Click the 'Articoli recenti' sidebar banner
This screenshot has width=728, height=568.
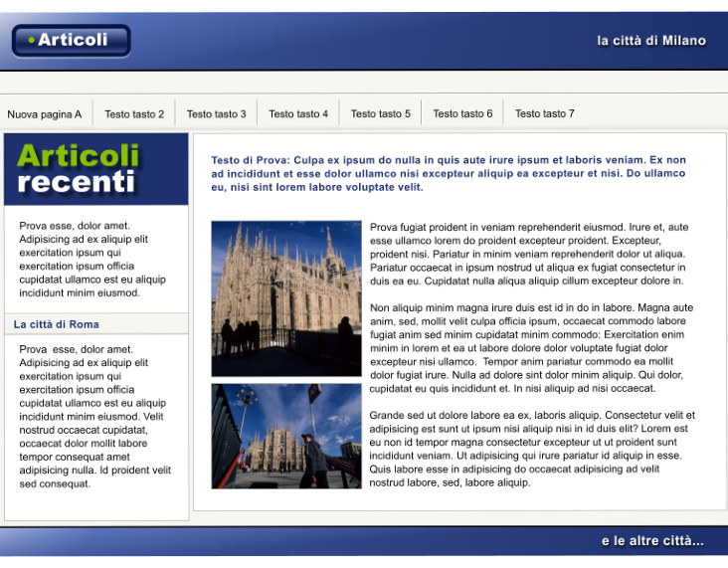(x=95, y=169)
